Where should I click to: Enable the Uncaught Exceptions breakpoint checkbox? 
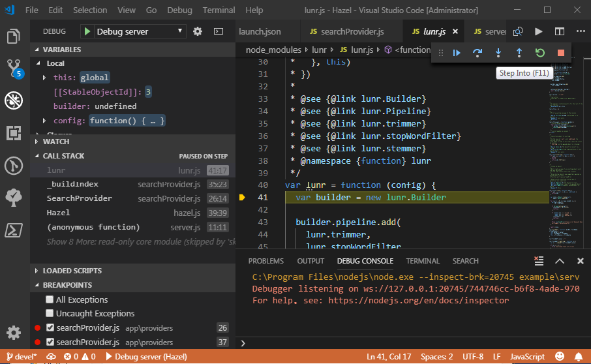[50, 314]
